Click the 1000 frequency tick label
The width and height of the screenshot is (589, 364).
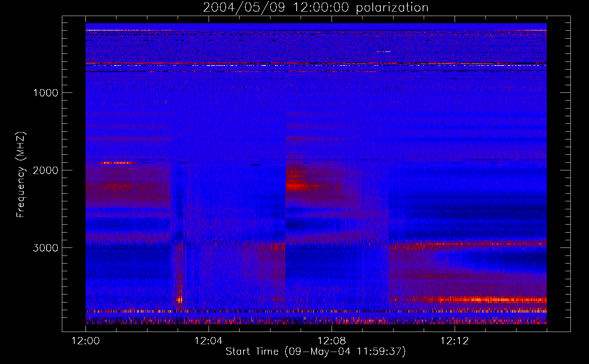click(46, 93)
